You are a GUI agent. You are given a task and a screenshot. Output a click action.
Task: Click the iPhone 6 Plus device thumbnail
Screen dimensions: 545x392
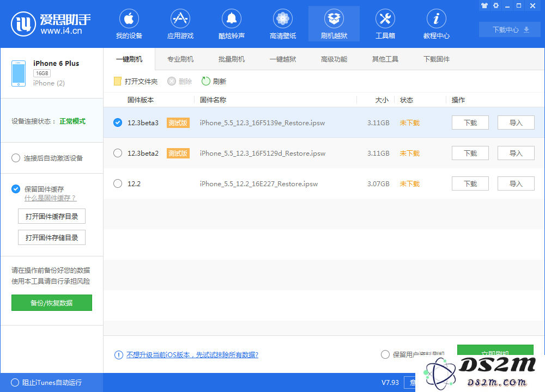pyautogui.click(x=19, y=73)
